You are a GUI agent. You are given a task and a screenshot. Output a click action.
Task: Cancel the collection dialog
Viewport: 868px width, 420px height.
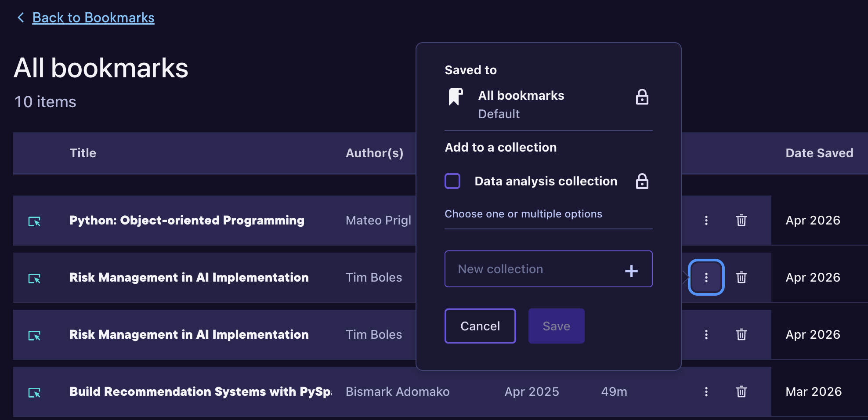480,326
